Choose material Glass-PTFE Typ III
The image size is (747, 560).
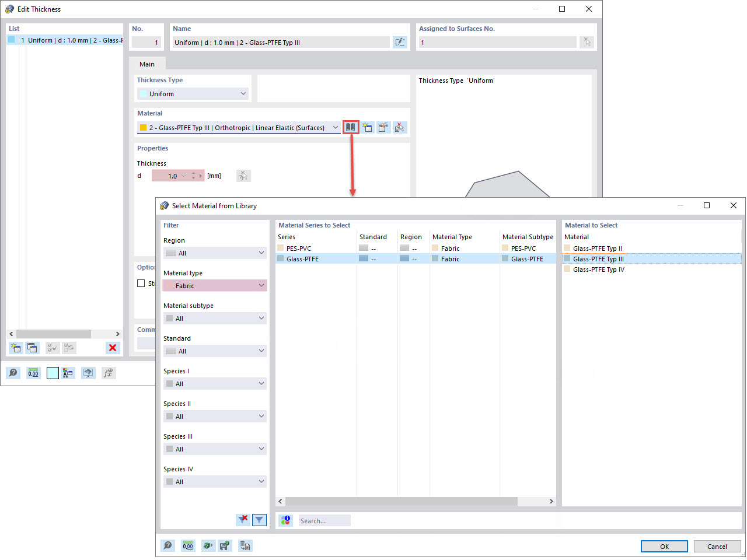[652, 258]
